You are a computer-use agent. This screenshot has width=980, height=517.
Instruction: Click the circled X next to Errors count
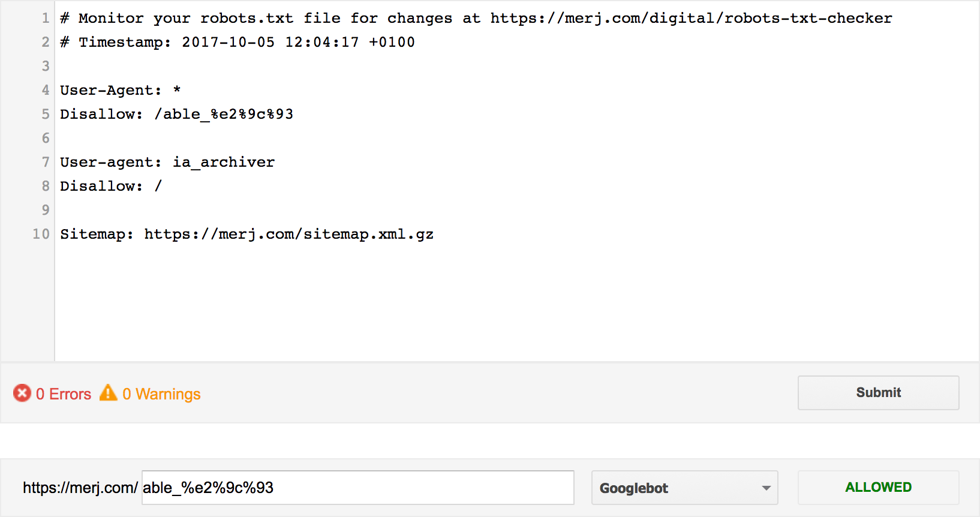pos(22,393)
